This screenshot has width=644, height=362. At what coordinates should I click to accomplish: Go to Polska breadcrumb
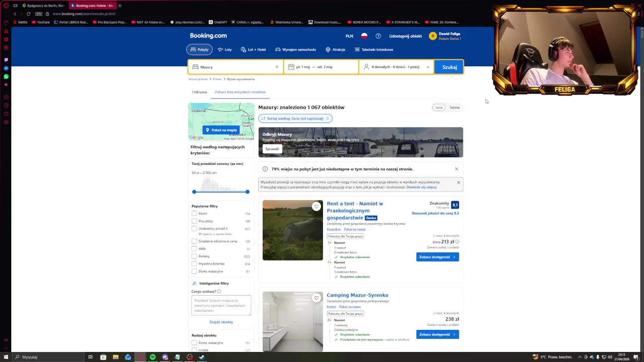(217, 79)
